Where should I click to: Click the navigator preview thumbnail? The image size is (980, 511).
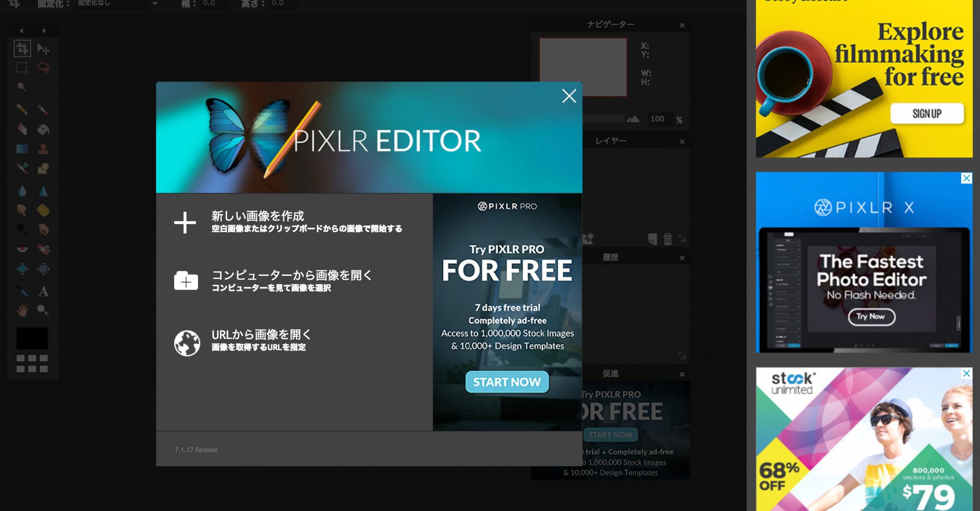tap(583, 67)
